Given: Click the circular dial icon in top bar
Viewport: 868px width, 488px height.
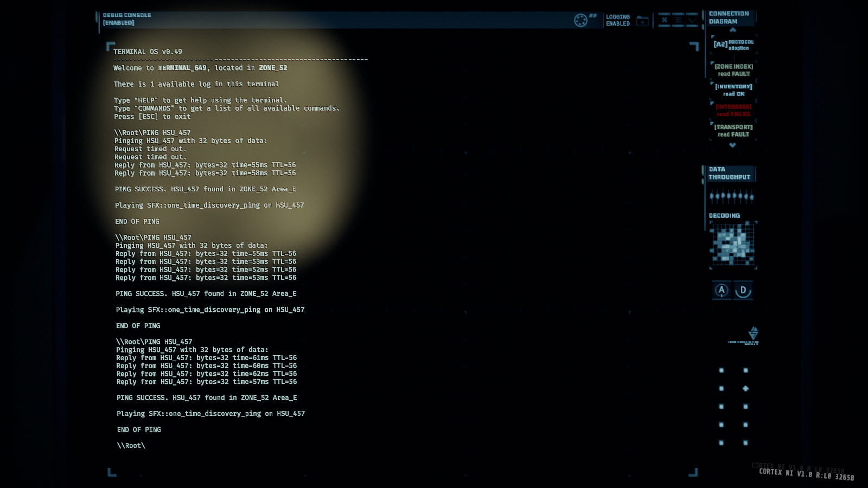Looking at the screenshot, I should 580,21.
